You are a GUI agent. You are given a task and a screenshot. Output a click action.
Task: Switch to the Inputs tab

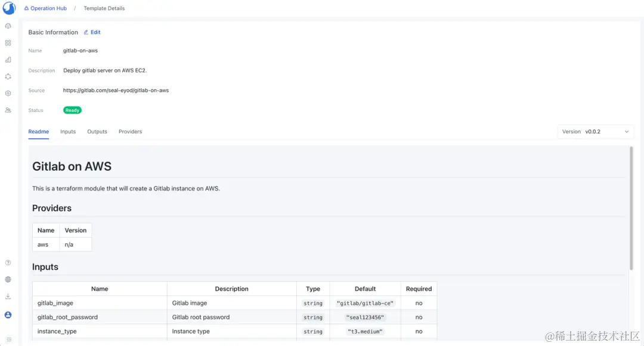pyautogui.click(x=68, y=132)
